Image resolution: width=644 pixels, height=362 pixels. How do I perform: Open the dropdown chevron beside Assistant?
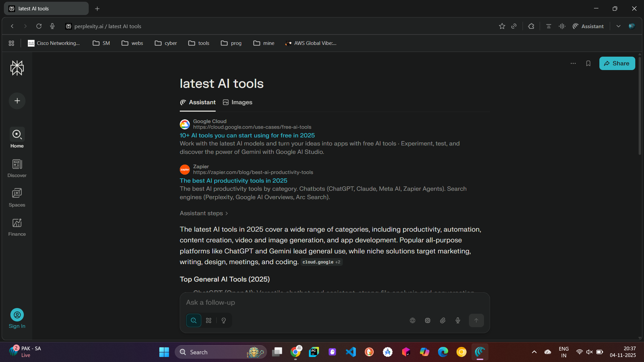[618, 26]
